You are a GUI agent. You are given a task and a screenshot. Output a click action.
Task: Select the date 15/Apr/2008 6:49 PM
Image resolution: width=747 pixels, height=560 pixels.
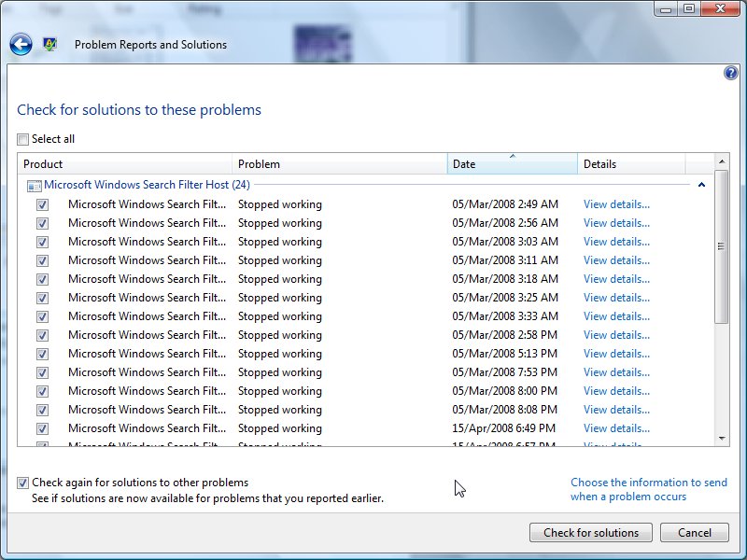[503, 428]
